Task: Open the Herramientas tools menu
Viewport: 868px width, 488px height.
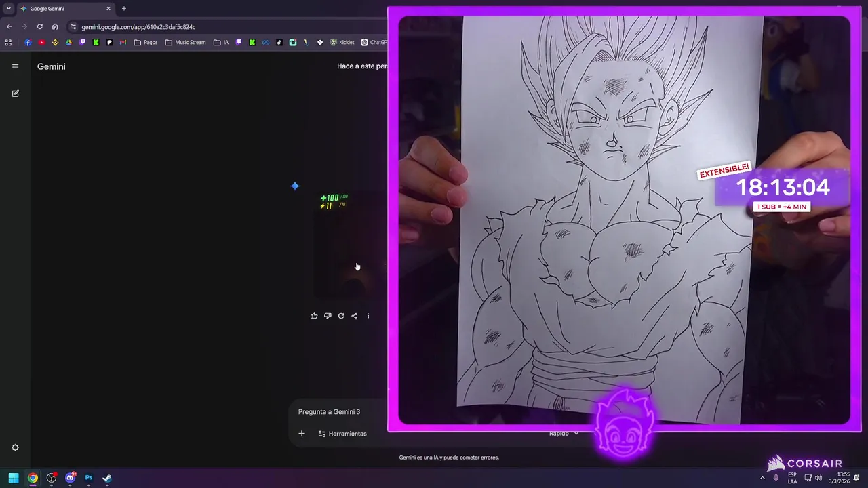Action: pos(342,434)
